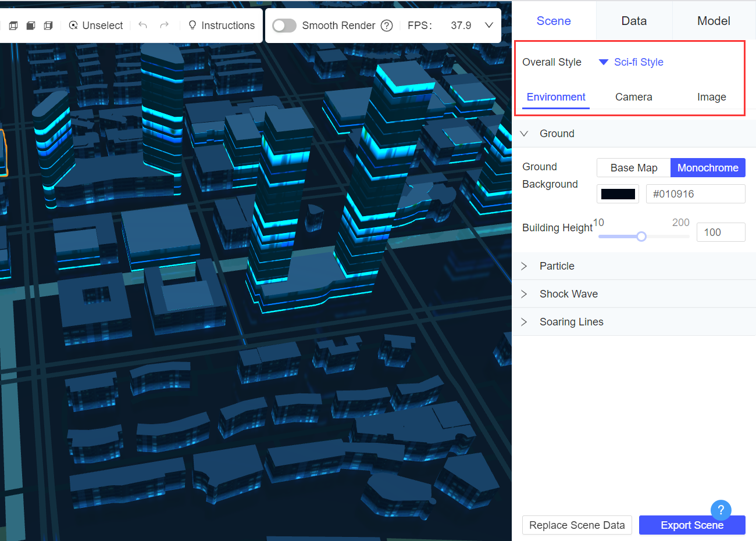Select the wireframe cube view mode icon
The width and height of the screenshot is (756, 541).
tap(13, 26)
